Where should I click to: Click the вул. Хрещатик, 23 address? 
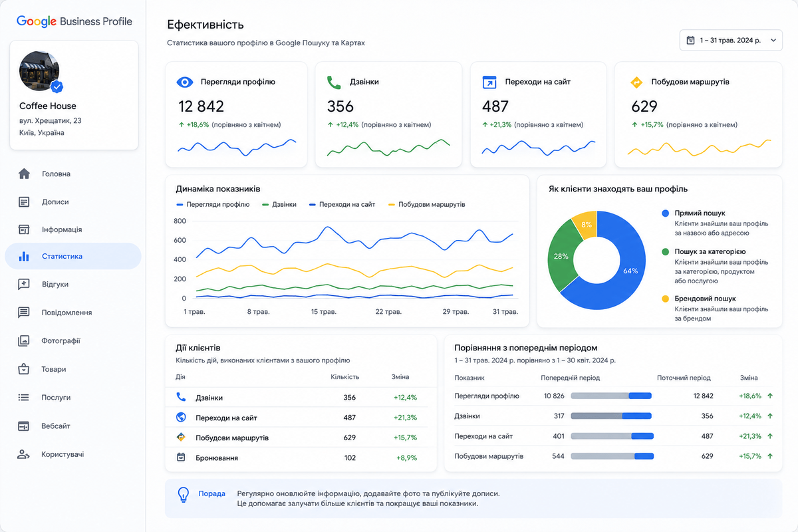pos(51,120)
